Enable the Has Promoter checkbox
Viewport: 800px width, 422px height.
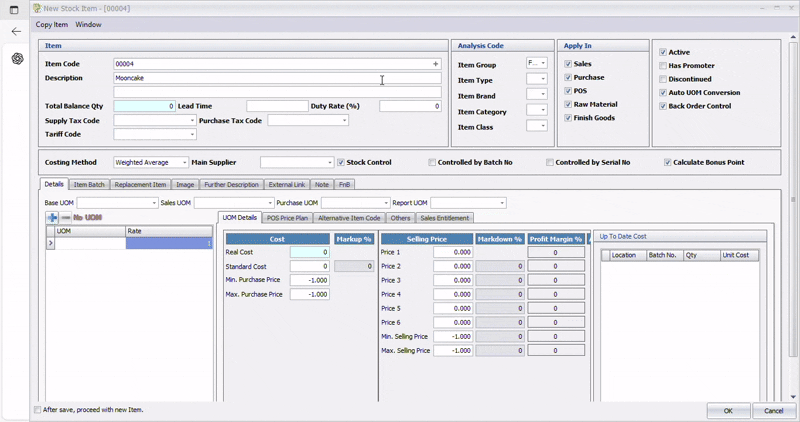point(663,66)
